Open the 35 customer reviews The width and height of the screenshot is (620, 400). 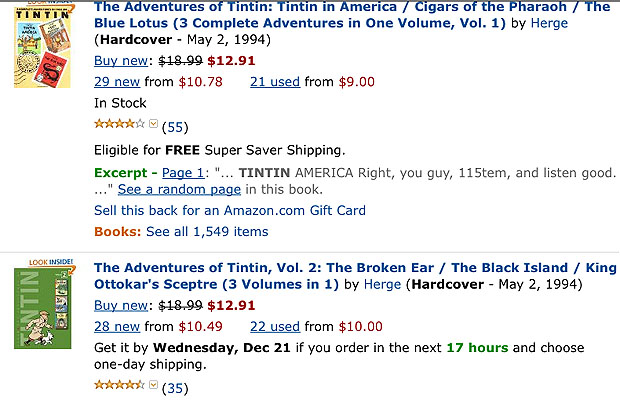(x=175, y=388)
